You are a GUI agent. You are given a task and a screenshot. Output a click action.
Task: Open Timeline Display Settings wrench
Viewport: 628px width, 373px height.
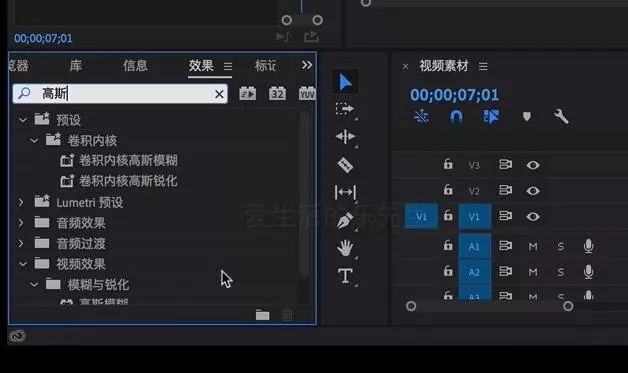pyautogui.click(x=561, y=117)
